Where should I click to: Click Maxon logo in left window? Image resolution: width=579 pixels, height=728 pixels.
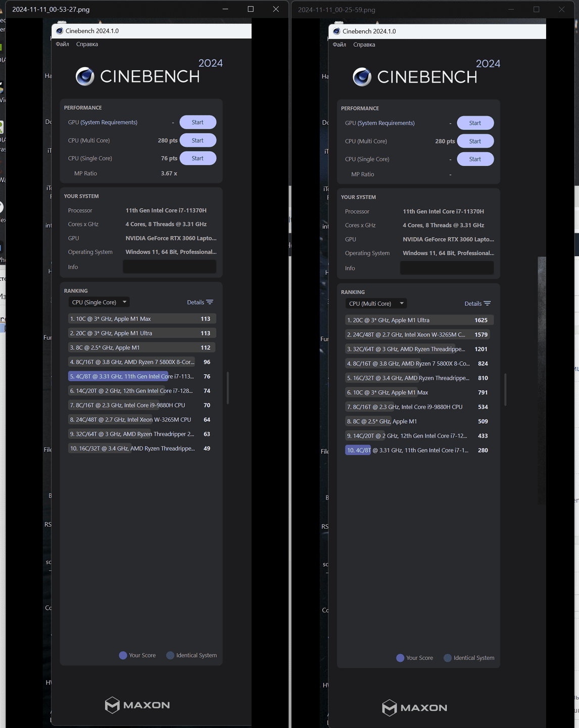pos(137,705)
